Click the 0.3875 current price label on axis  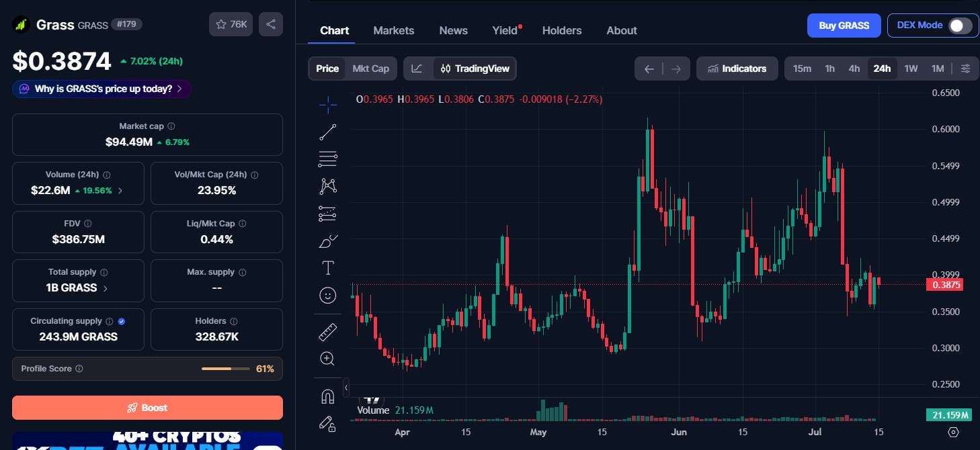coord(944,285)
